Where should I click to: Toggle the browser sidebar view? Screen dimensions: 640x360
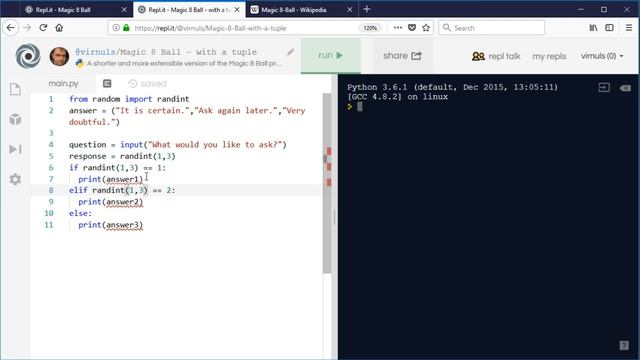tap(609, 28)
